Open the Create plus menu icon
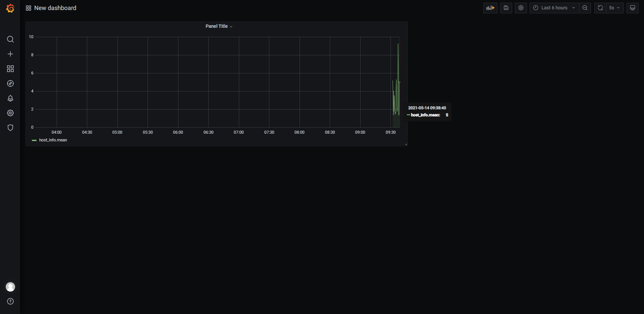This screenshot has height=314, width=644. [10, 54]
